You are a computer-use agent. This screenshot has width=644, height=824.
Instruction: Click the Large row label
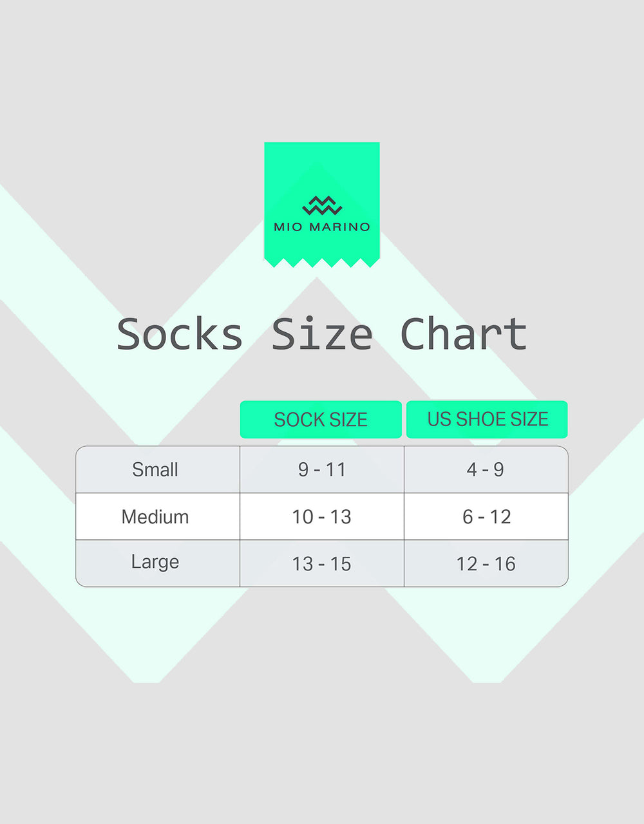[x=155, y=563]
